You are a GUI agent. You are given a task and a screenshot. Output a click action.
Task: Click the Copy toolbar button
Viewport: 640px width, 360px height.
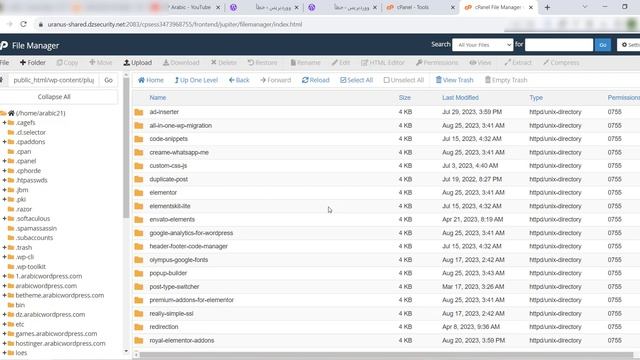pos(67,62)
